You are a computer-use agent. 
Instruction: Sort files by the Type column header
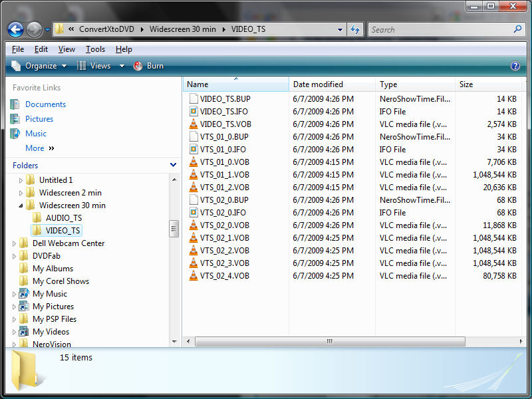pyautogui.click(x=415, y=84)
